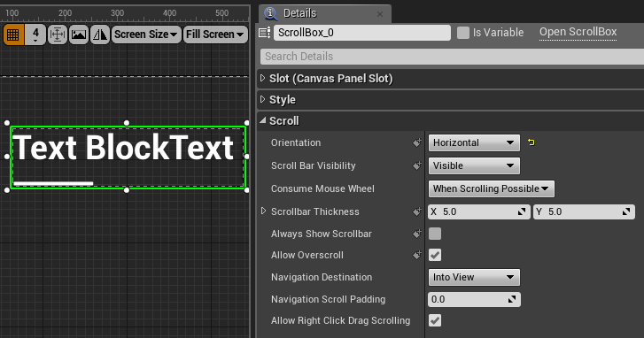
Task: Click the layout transform mode icon
Action: click(58, 35)
